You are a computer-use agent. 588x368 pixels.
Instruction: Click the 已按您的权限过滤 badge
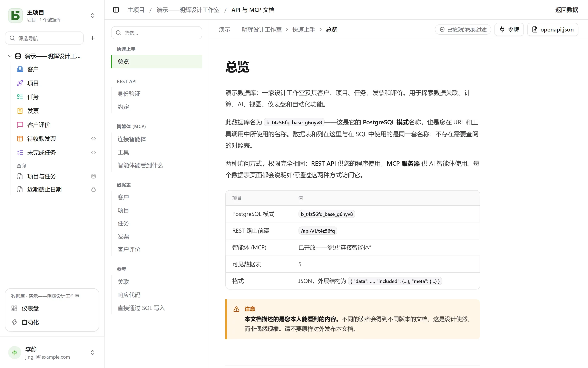point(463,29)
